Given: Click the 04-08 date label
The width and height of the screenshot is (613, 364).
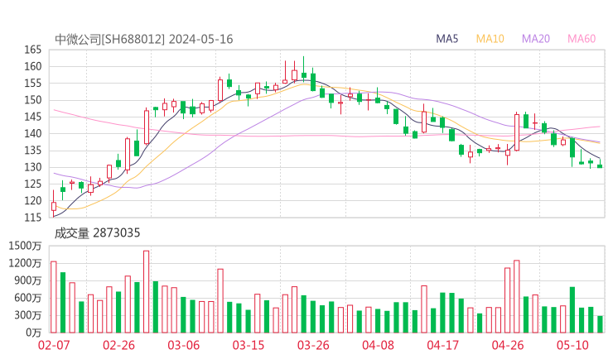Looking at the screenshot, I should 378,345.
